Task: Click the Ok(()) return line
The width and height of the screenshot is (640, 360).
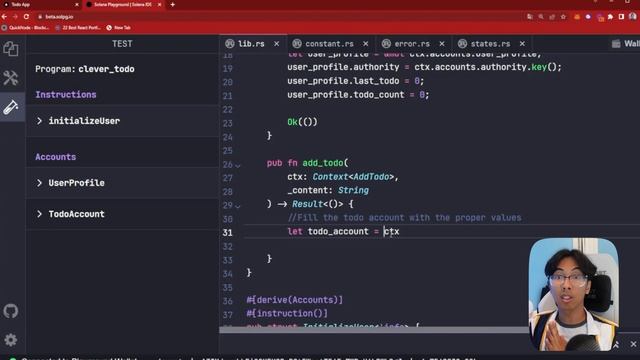Action: pyautogui.click(x=302, y=122)
